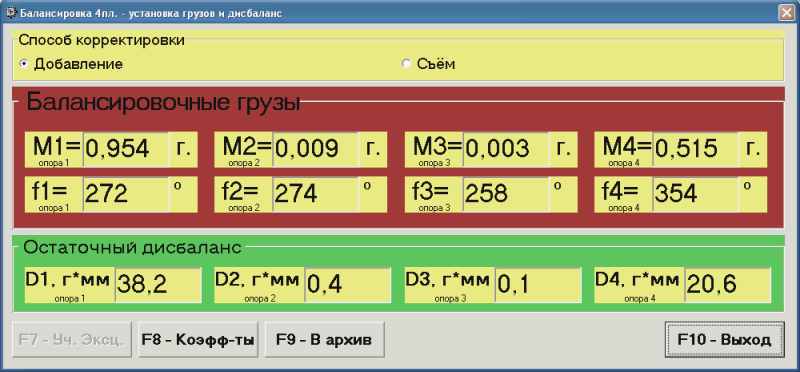Screen dimensions: 800x372
Task: Focus the M4 mass field showing 0,515
Action: click(x=695, y=150)
